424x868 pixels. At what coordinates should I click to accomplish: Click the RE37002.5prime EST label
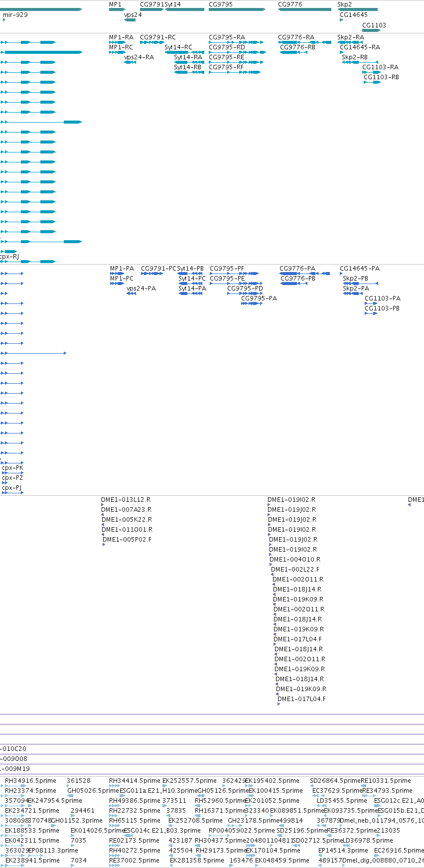click(135, 861)
